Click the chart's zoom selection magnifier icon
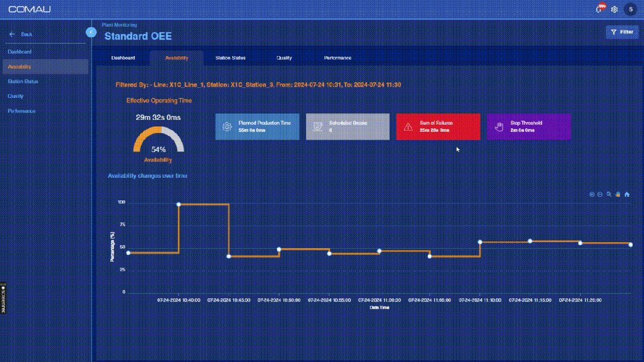 [x=609, y=194]
